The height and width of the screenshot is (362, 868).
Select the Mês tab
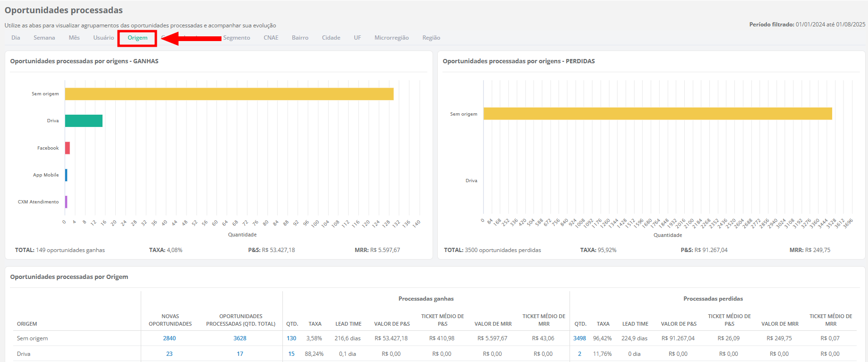pyautogui.click(x=74, y=38)
